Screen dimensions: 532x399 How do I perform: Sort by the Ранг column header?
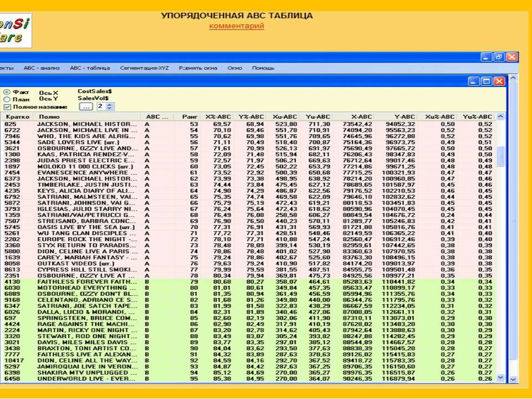coord(187,117)
